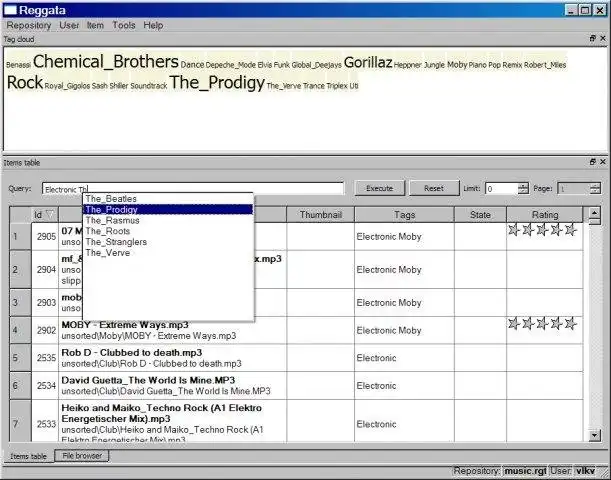Select row header number 5
This screenshot has height=480, width=611.
pos(20,358)
